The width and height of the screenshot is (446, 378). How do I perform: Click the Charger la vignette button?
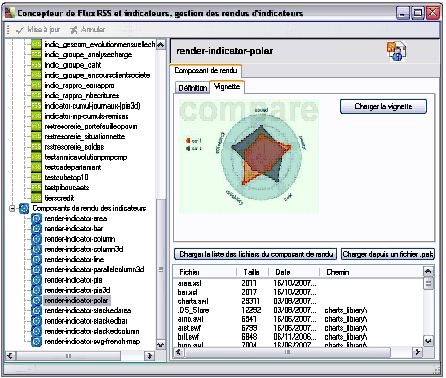383,107
